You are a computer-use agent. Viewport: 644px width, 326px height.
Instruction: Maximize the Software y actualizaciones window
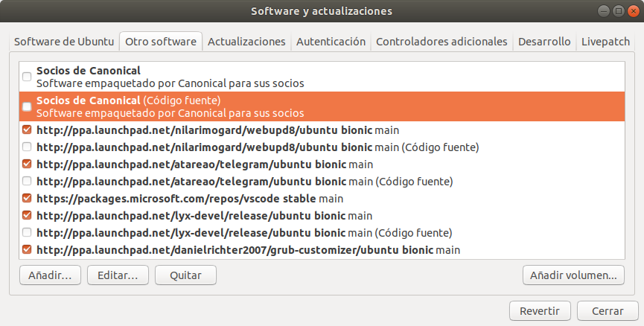coord(618,11)
